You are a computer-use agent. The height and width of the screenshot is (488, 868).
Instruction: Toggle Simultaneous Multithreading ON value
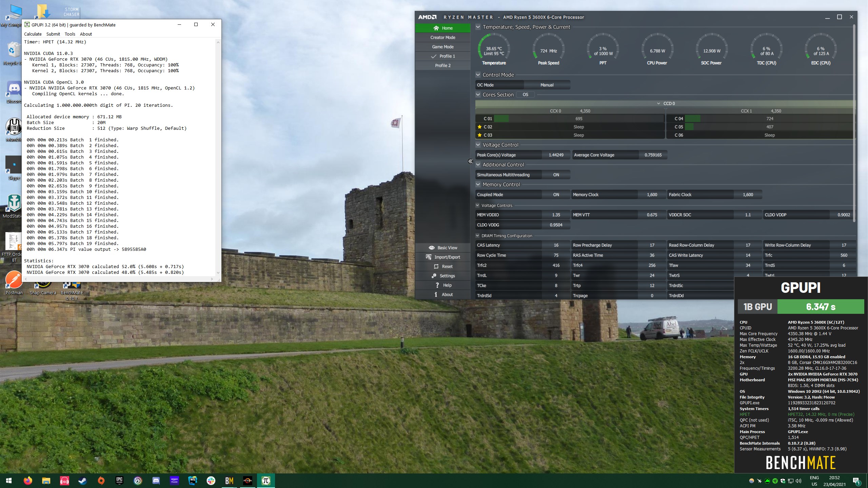pyautogui.click(x=556, y=175)
